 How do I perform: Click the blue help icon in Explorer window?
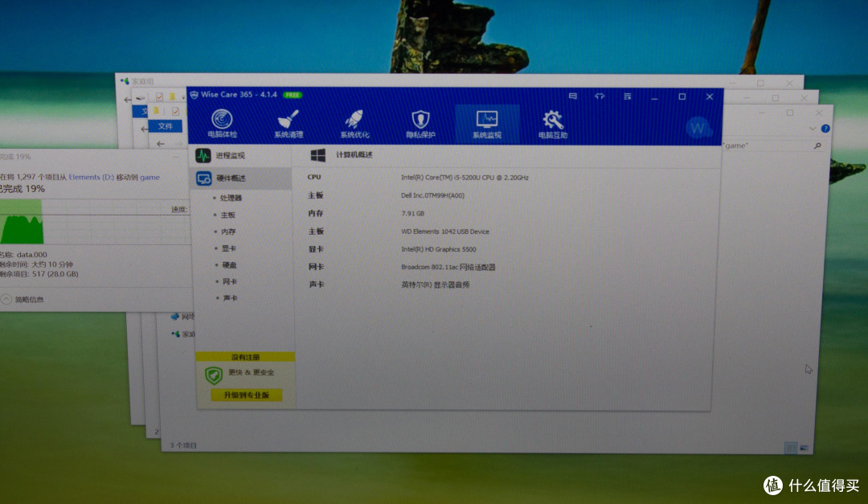pos(825,129)
